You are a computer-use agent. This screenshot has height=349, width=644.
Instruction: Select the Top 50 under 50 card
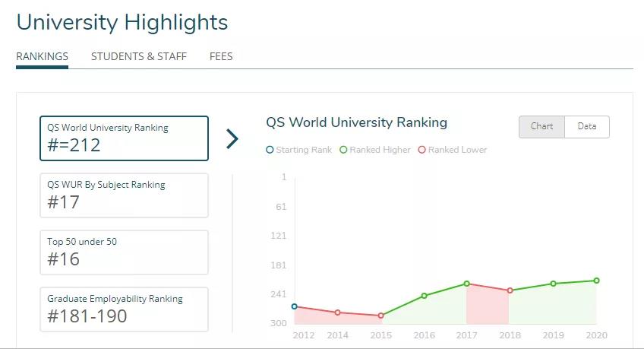(124, 252)
